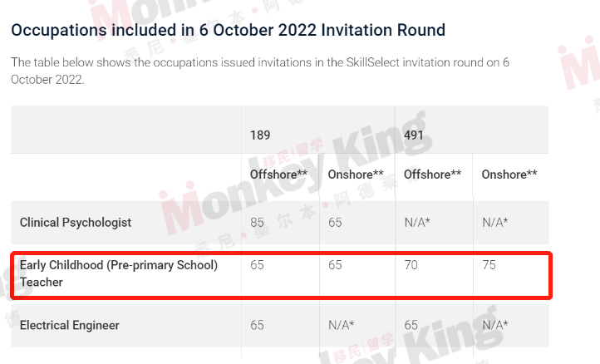Image resolution: width=600 pixels, height=364 pixels.
Task: Click the Onshore** header under 491
Action: pos(509,175)
